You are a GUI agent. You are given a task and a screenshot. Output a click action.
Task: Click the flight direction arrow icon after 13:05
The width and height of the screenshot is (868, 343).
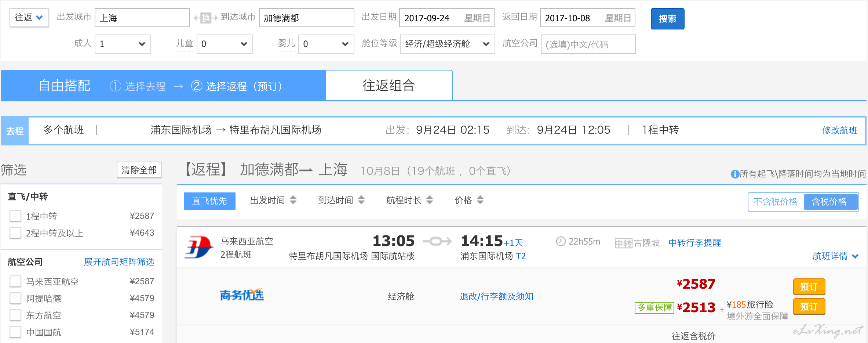coord(437,241)
